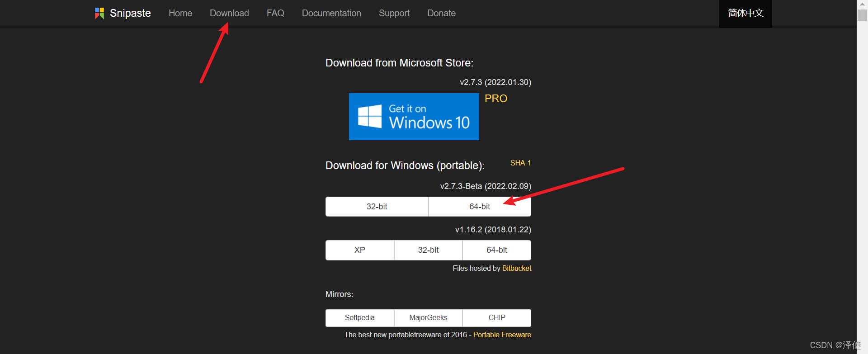Download v1.16.2 64-bit build
This screenshot has width=868, height=354.
[497, 250]
